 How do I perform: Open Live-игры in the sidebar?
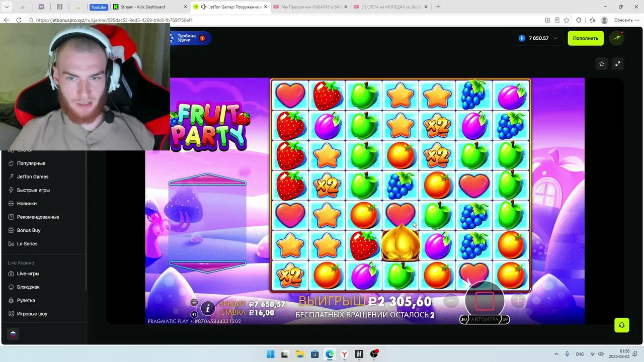pos(28,274)
